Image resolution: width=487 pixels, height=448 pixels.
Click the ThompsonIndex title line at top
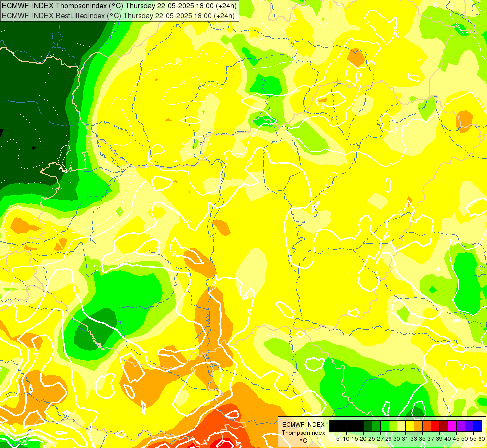point(119,6)
